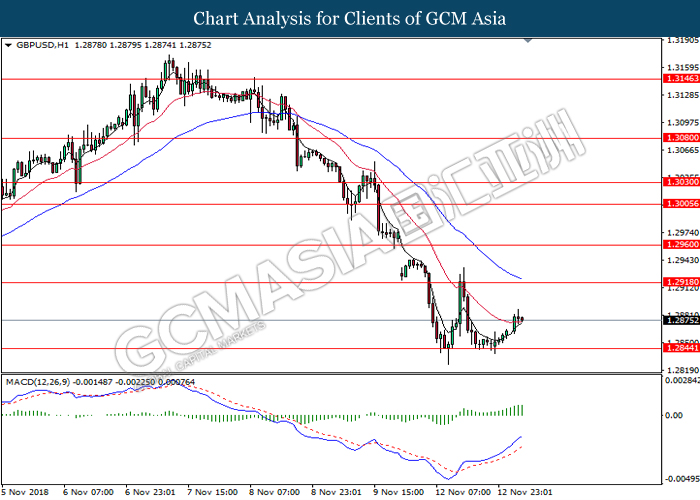700x500 pixels.
Task: Click the 6 Nov 23:01 time label
Action: tap(150, 492)
